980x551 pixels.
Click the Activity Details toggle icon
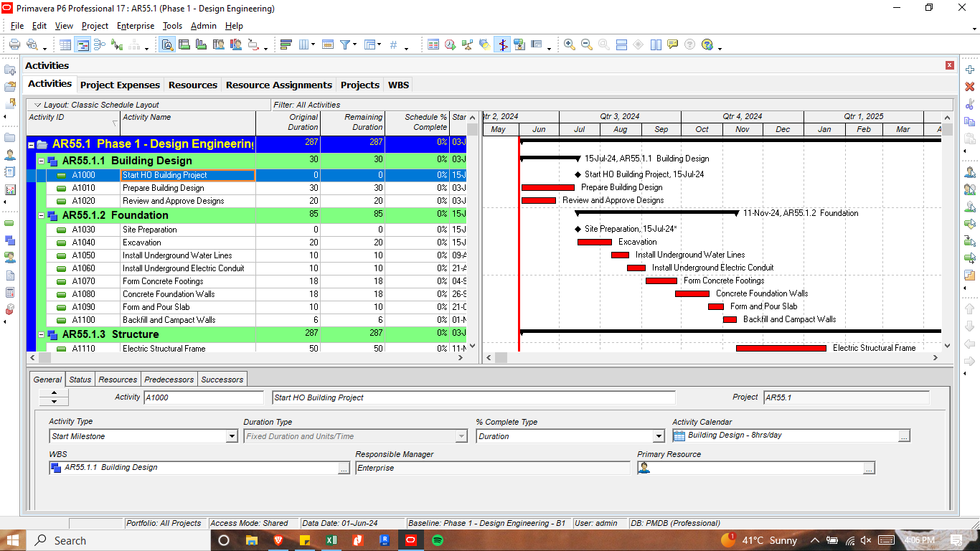[167, 44]
